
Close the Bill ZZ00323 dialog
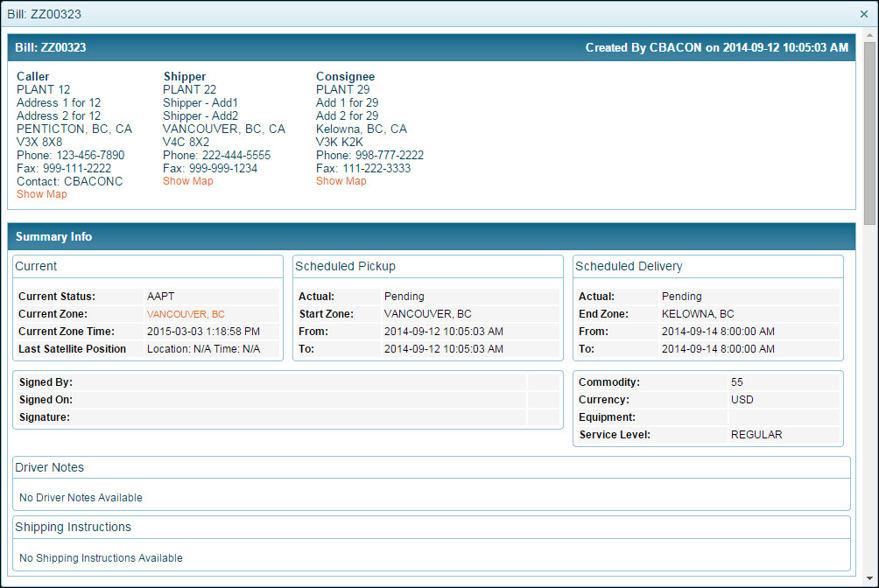(x=864, y=14)
